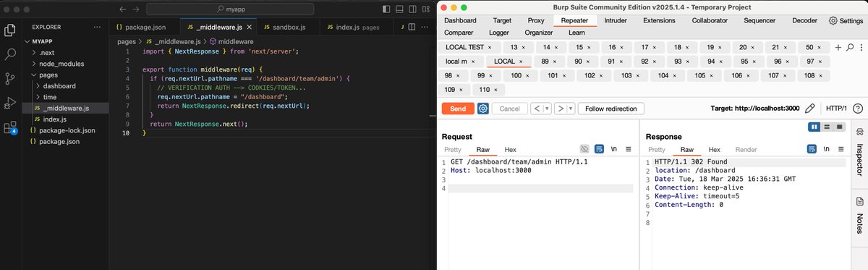
Task: Open the Inspector side panel
Action: coord(859,153)
